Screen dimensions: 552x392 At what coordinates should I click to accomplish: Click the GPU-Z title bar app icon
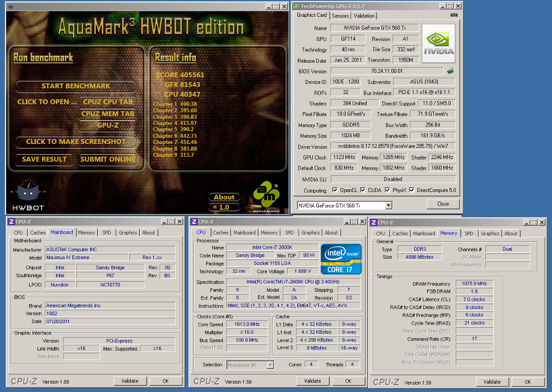[x=296, y=6]
